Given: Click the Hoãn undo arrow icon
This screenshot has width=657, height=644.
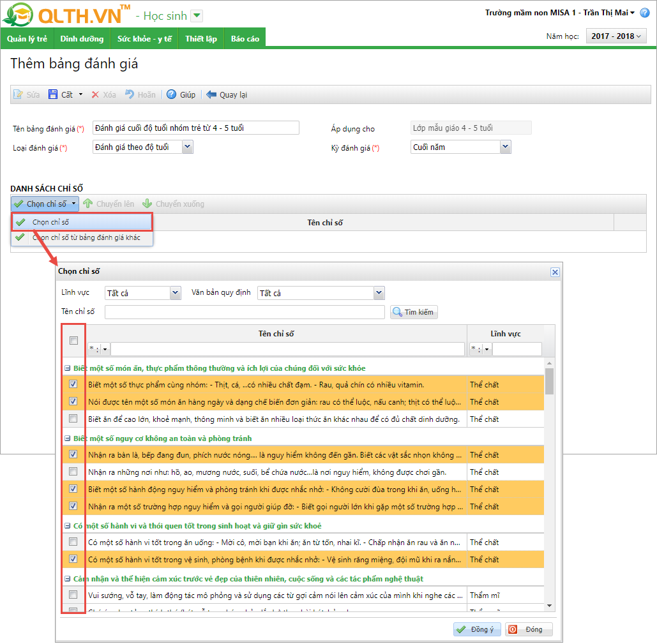Looking at the screenshot, I should coord(130,94).
